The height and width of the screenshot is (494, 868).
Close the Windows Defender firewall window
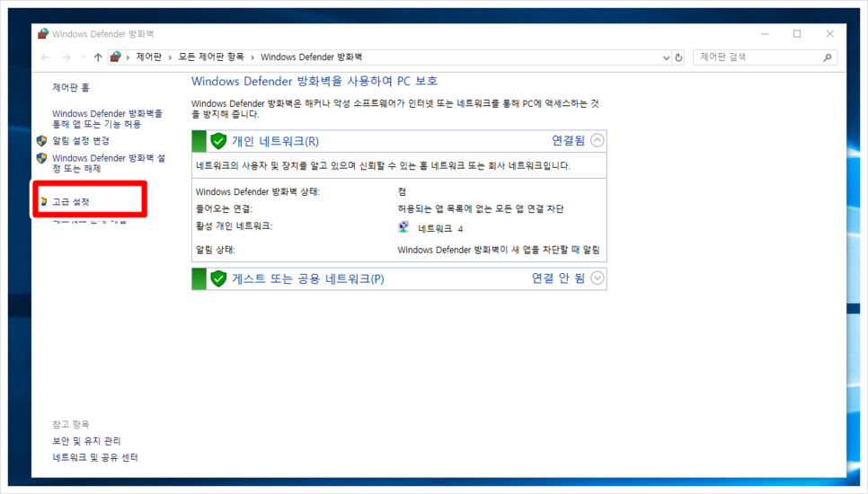coord(829,34)
